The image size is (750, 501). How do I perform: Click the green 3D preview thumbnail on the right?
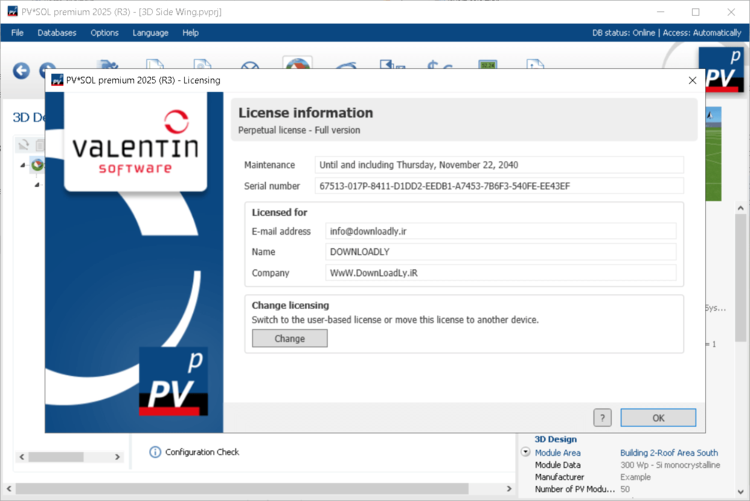[713, 153]
